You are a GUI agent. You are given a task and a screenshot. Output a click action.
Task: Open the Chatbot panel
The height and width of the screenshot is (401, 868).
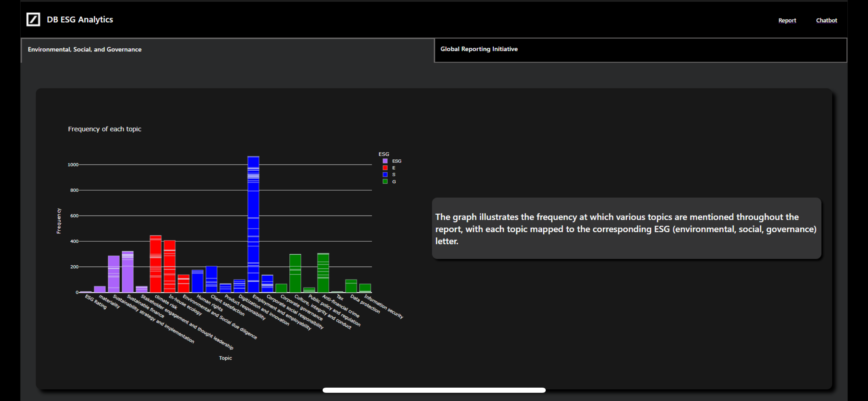(x=826, y=21)
